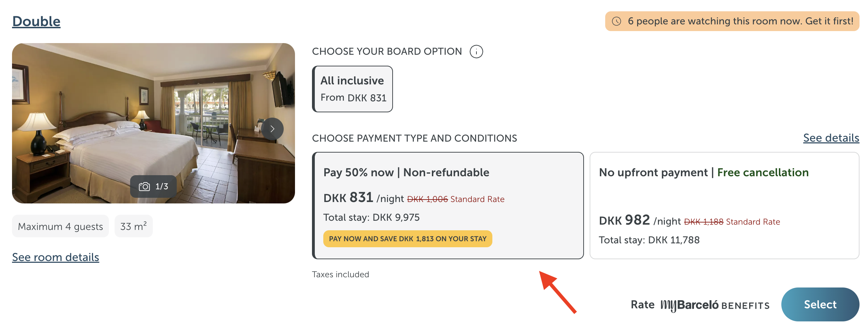
Task: Open See details for payment conditions
Action: pos(831,138)
